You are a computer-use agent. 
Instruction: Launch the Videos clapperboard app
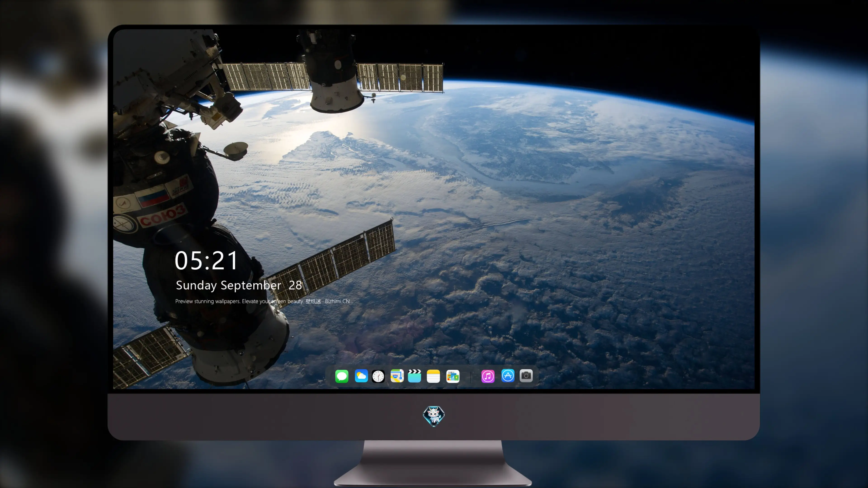[415, 376]
